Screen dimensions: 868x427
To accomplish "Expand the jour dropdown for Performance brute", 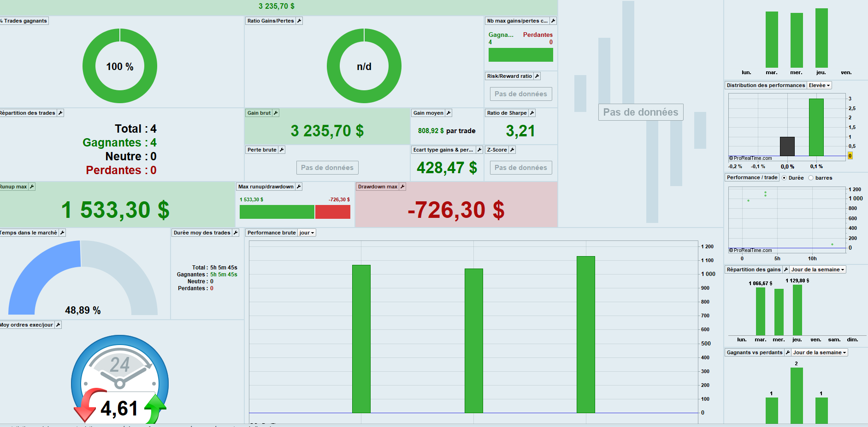I will pyautogui.click(x=307, y=233).
